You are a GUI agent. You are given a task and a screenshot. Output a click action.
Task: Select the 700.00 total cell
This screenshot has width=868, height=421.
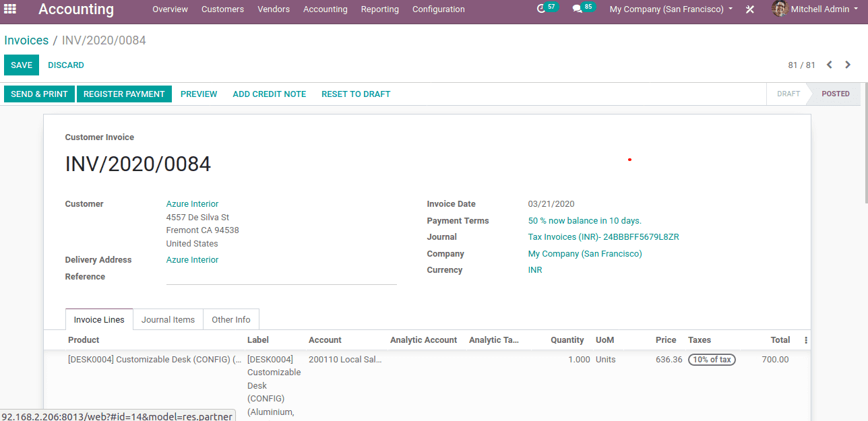[775, 360]
